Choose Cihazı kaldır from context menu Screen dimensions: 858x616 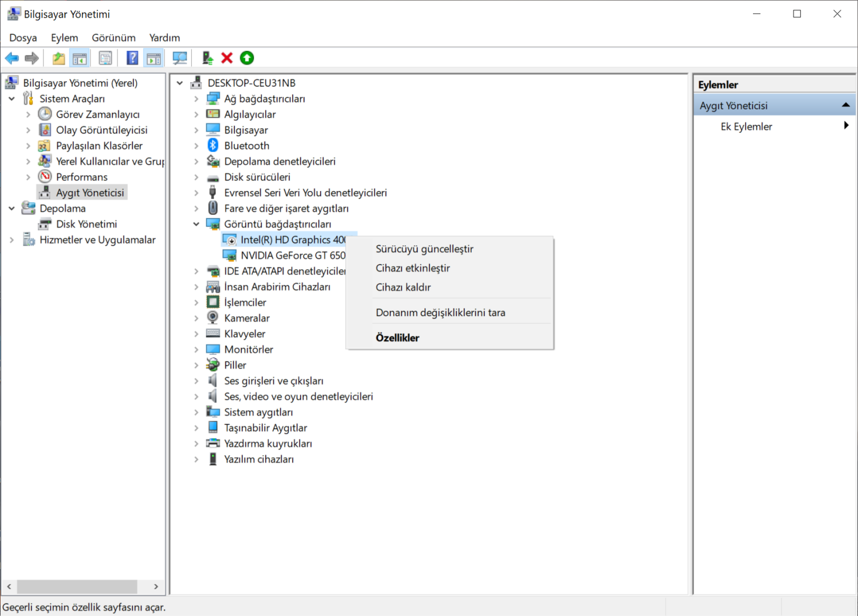coord(450,287)
